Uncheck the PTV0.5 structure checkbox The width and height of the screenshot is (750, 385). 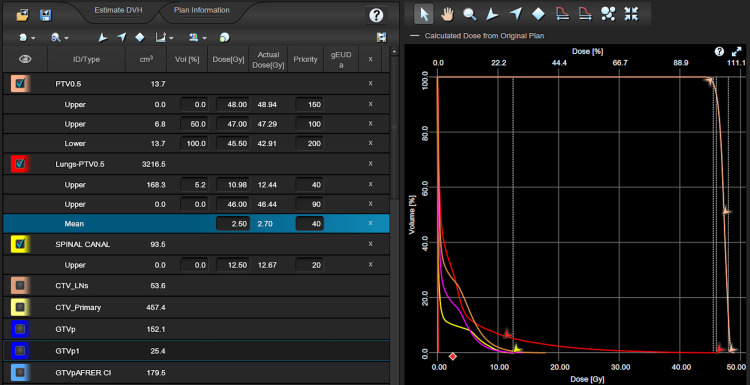(x=20, y=84)
